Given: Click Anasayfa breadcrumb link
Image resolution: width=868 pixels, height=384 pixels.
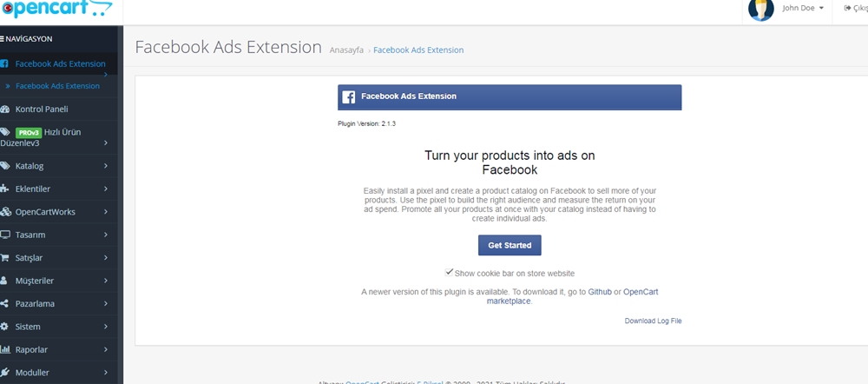Looking at the screenshot, I should click(346, 50).
